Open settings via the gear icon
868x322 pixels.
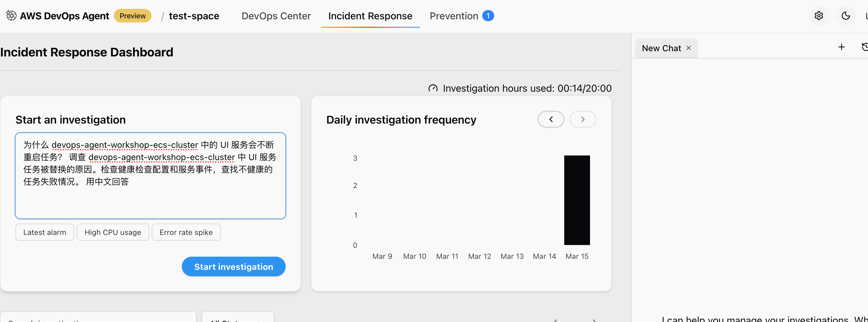(x=819, y=16)
